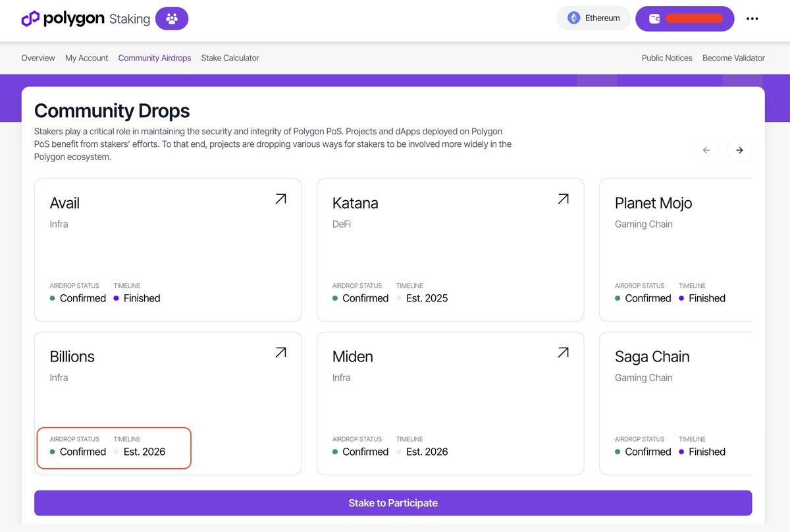
Task: Click the 'Infra' label under Avail
Action: pos(59,224)
